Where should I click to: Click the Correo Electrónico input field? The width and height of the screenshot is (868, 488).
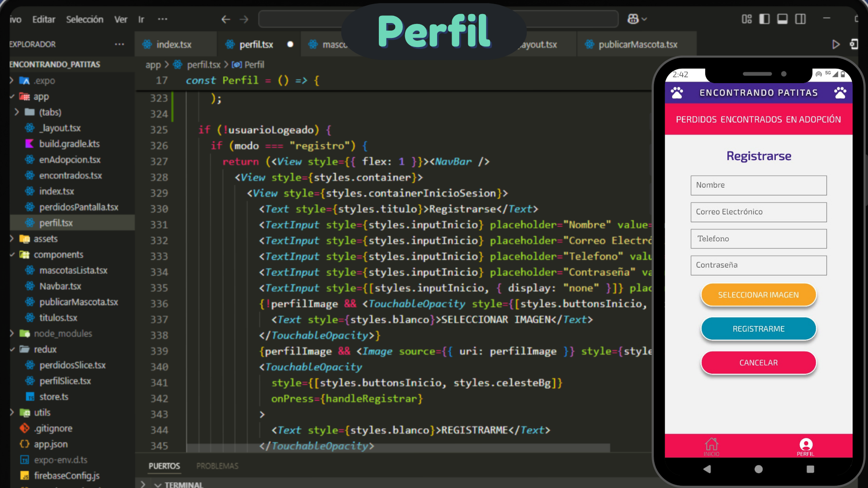(x=758, y=212)
